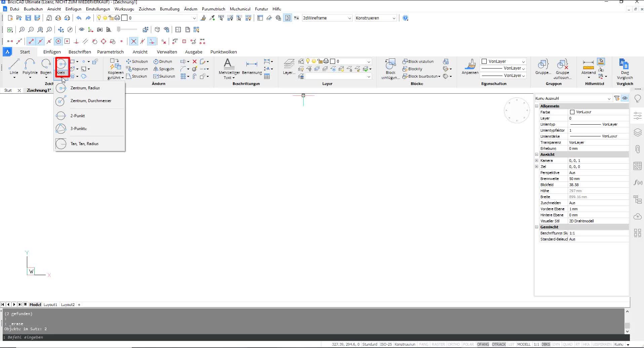Open the Parametrisch menu in menu bar
Image resolution: width=644 pixels, height=348 pixels.
pyautogui.click(x=213, y=9)
